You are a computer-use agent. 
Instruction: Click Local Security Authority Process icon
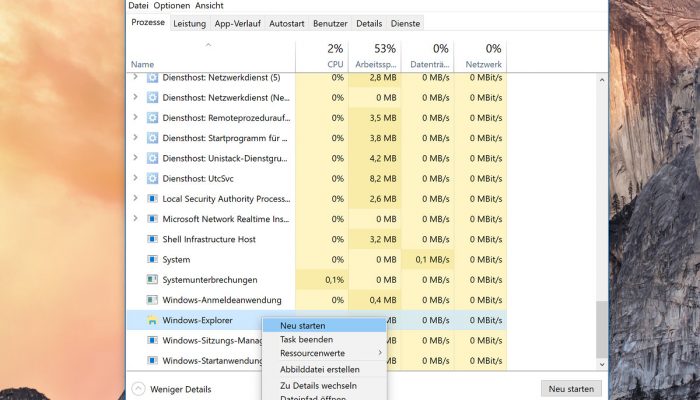pos(152,198)
